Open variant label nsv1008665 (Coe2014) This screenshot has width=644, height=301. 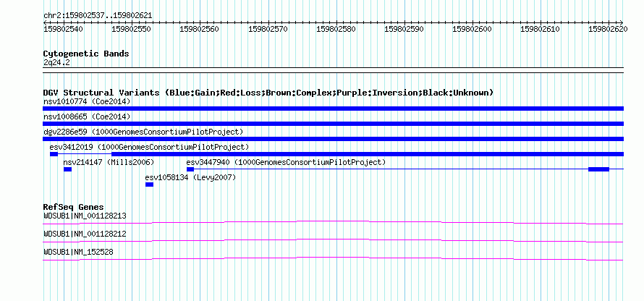click(87, 116)
